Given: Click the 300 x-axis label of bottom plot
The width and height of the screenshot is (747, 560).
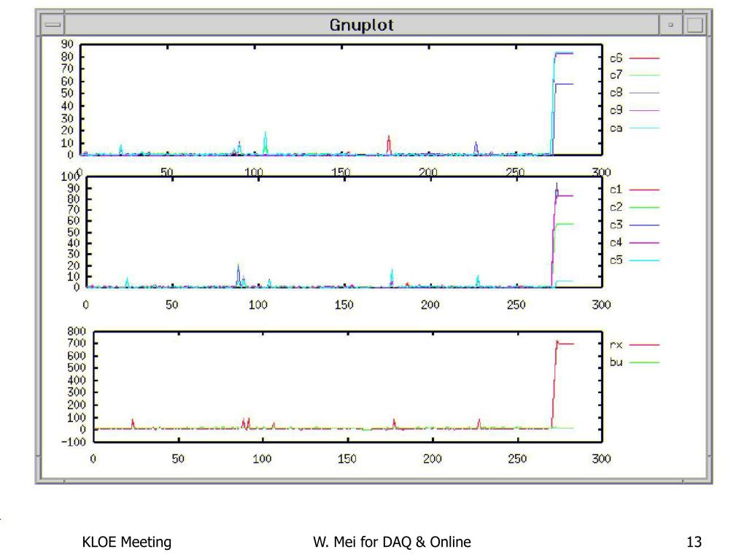Looking at the screenshot, I should tap(601, 459).
